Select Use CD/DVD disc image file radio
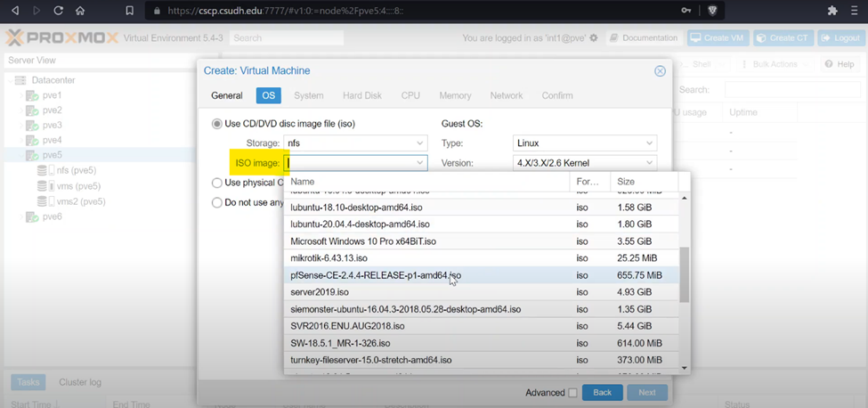Viewport: 868px width, 408px height. coord(217,124)
